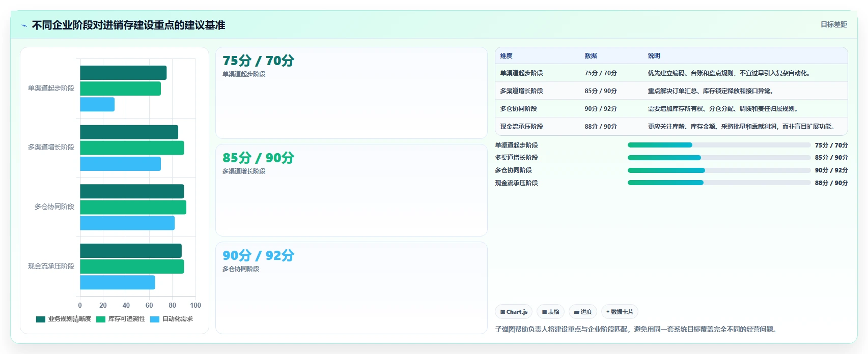Click the table cell 88分 / 90分
The height and width of the screenshot is (354, 868).
point(601,127)
